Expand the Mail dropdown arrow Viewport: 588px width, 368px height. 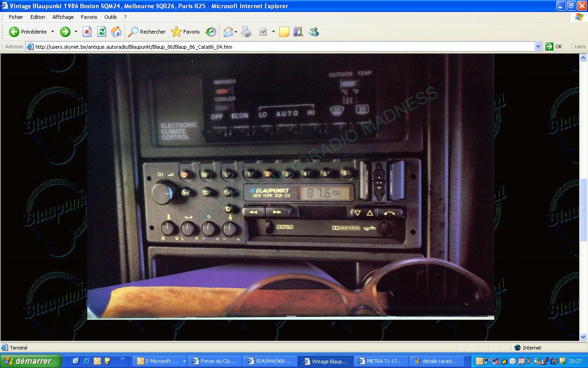pyautogui.click(x=236, y=32)
